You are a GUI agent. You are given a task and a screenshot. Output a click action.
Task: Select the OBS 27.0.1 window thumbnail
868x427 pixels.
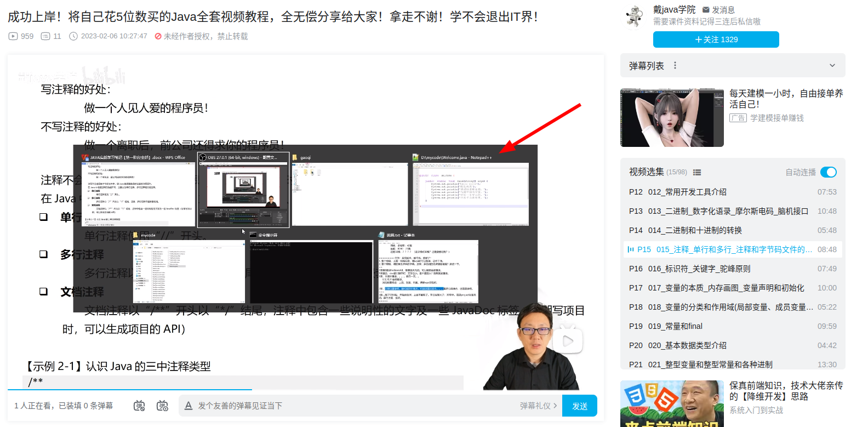point(243,190)
